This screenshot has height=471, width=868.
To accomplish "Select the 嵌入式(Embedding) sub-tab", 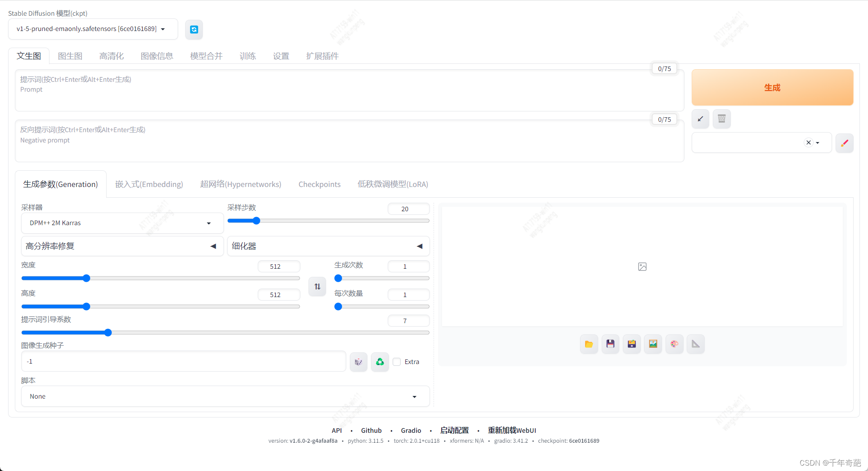I will (x=149, y=184).
